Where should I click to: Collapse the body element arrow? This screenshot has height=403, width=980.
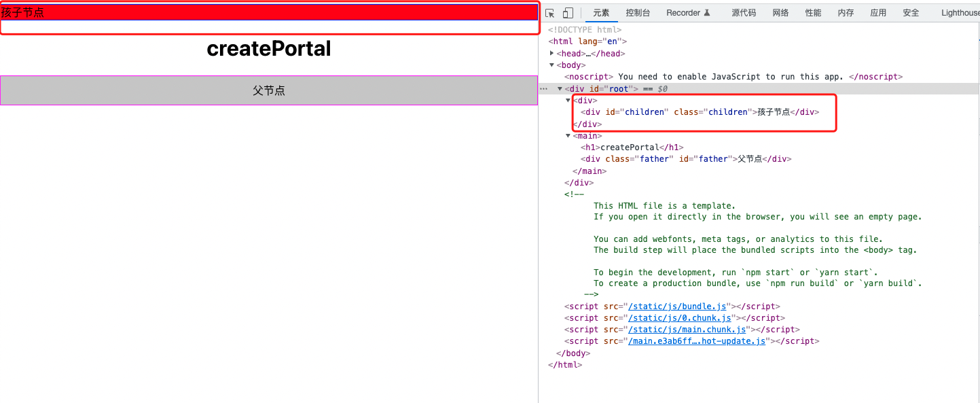click(552, 65)
